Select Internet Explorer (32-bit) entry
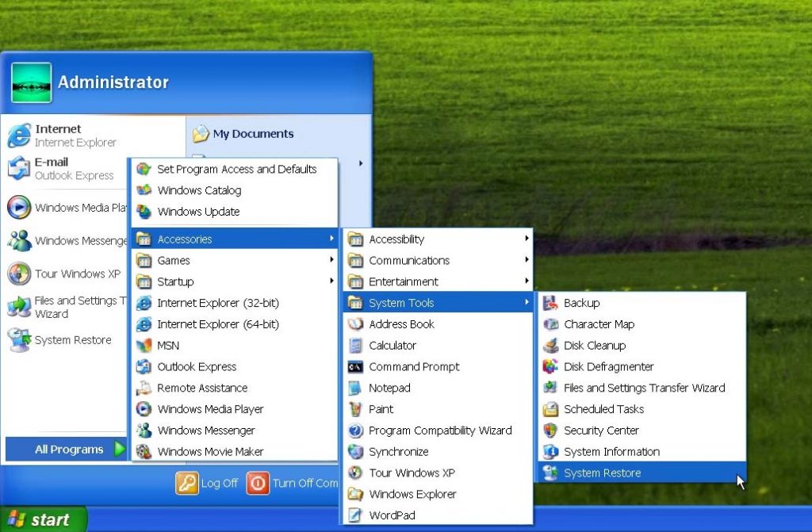The image size is (812, 532). coord(235,303)
